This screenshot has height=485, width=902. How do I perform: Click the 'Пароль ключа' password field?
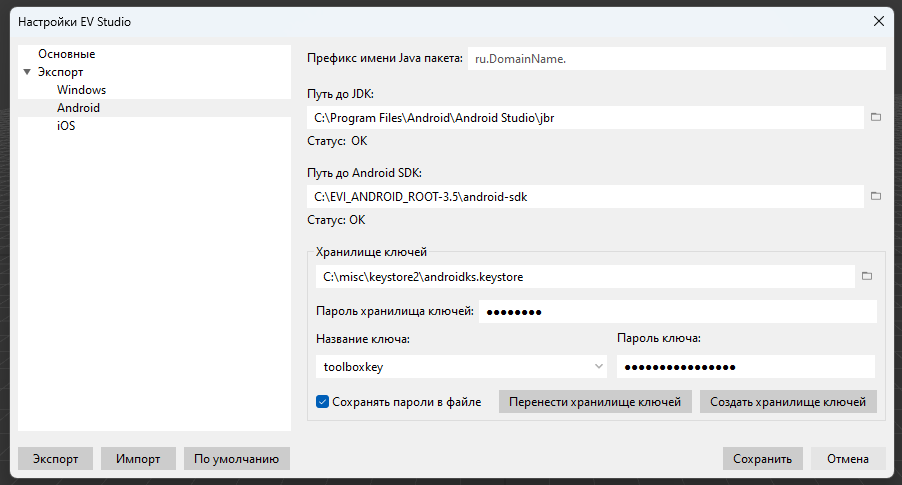745,367
